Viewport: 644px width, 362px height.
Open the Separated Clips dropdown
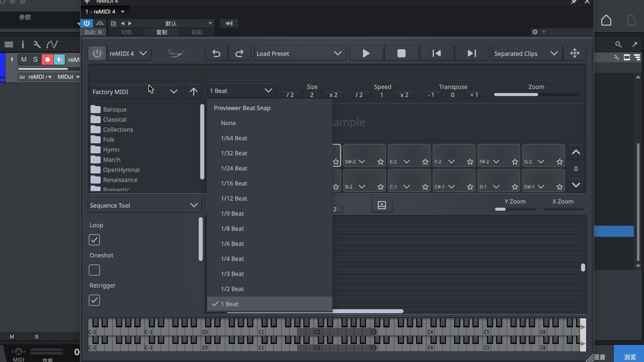[x=527, y=53]
